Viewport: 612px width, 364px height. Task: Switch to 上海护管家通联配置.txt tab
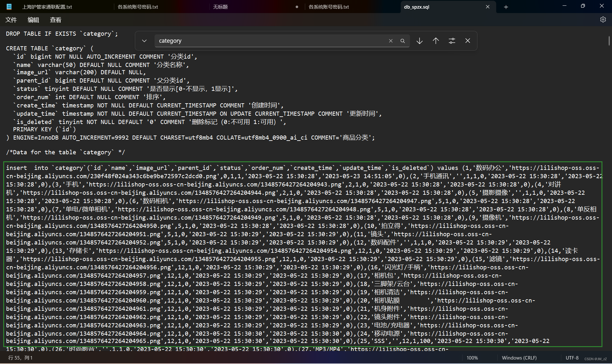[47, 7]
